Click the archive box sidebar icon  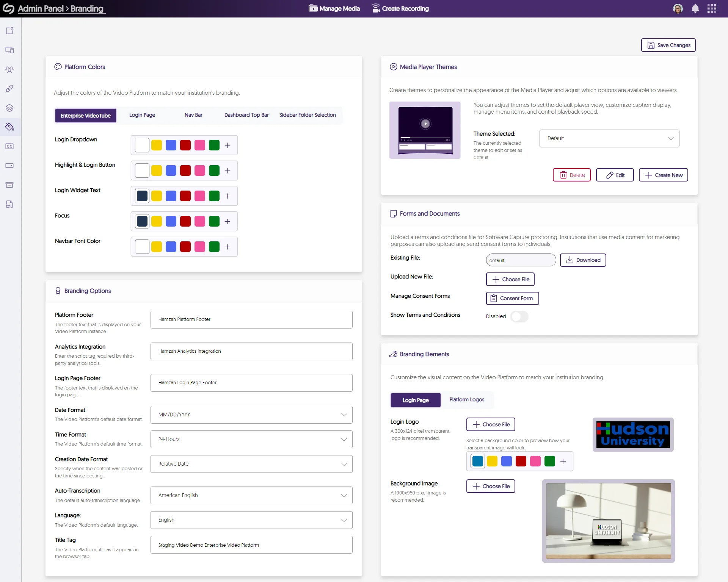click(x=10, y=185)
